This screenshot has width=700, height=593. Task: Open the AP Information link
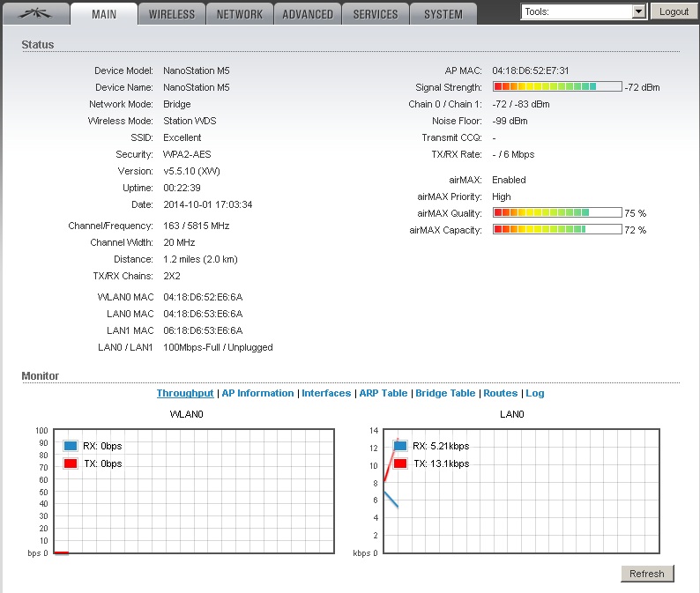(257, 393)
